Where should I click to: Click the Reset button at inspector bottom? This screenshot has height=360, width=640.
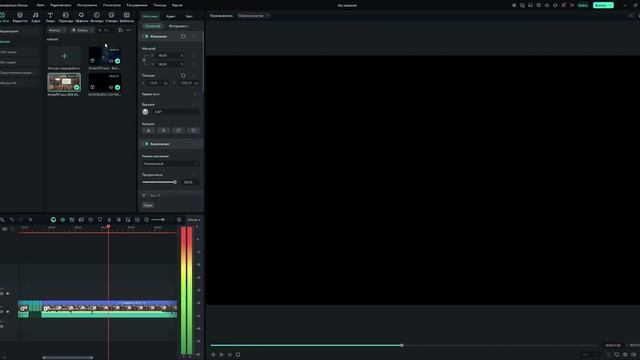148,205
